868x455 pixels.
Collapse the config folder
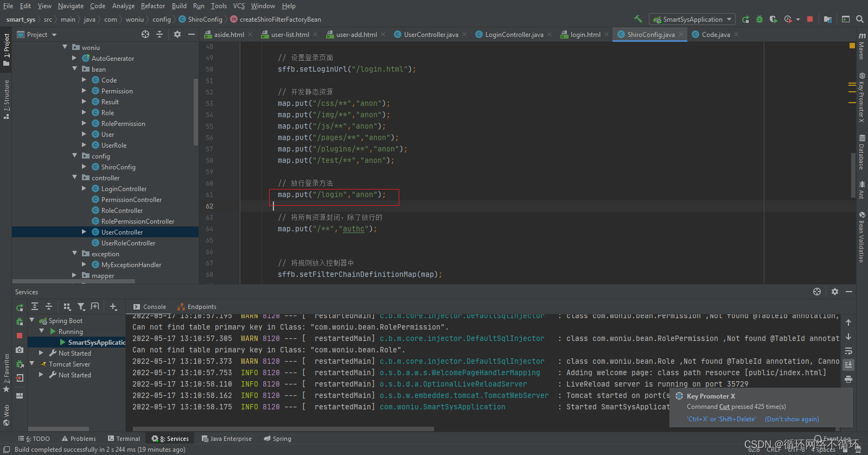[x=75, y=156]
